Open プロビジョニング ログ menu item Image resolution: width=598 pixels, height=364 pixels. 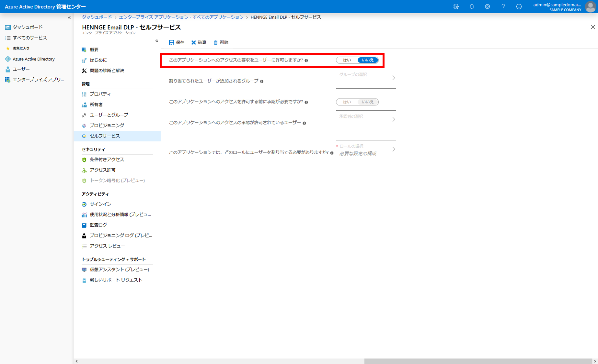click(117, 236)
